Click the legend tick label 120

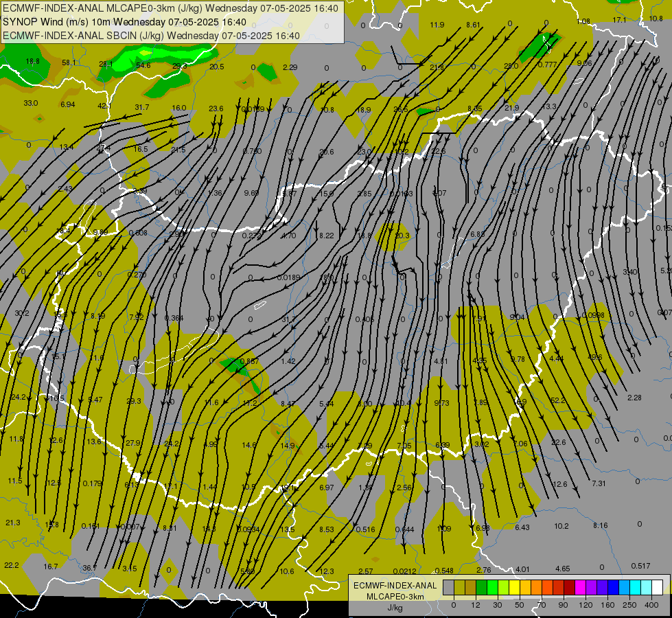[586, 605]
